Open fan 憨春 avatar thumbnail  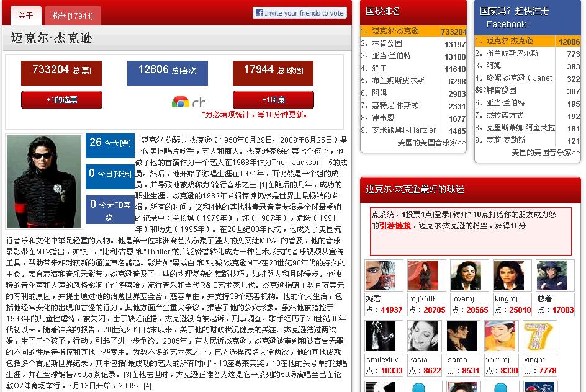point(552,275)
